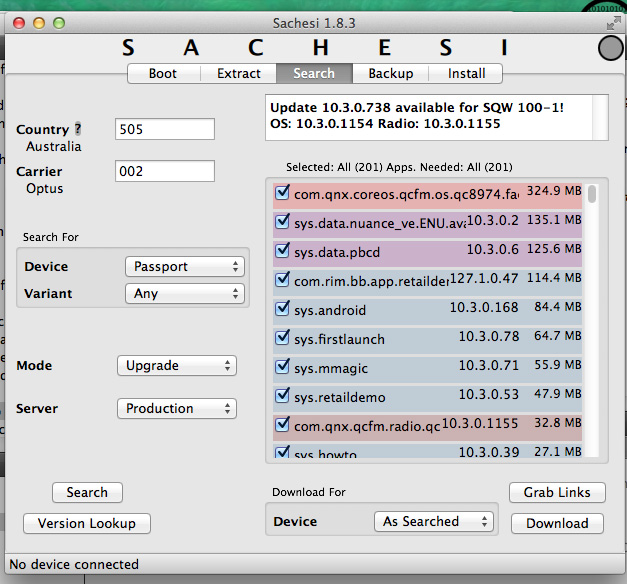
Task: Toggle the sys.retaildemo checkbox
Action: (282, 395)
